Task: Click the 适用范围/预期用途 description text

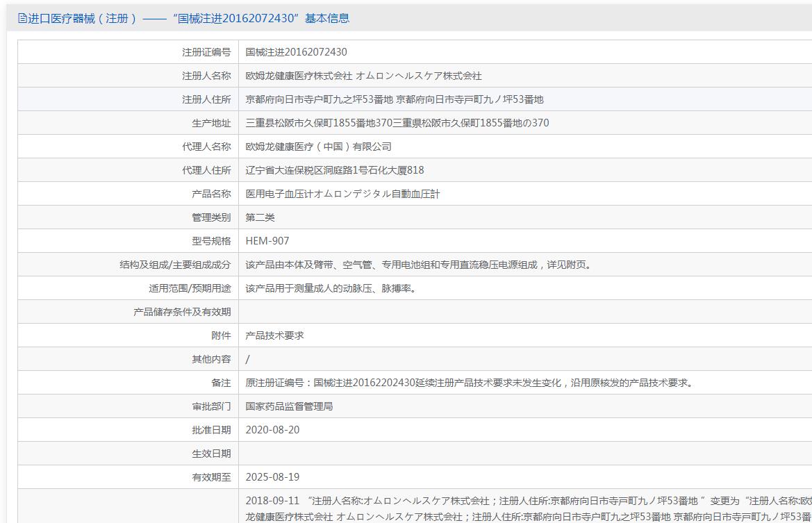Action: click(331, 288)
